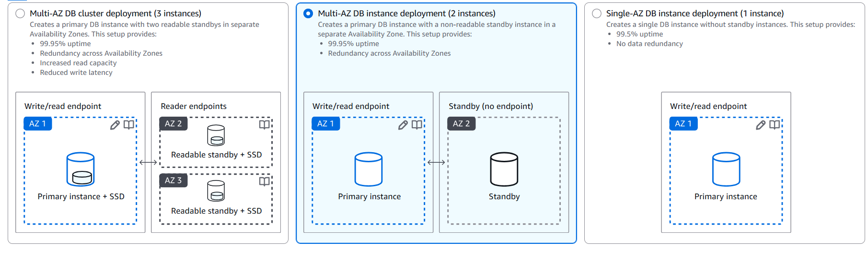Click AZ 1 badge in cluster deployment diagram
Screen dimensions: 868x253
click(38, 123)
